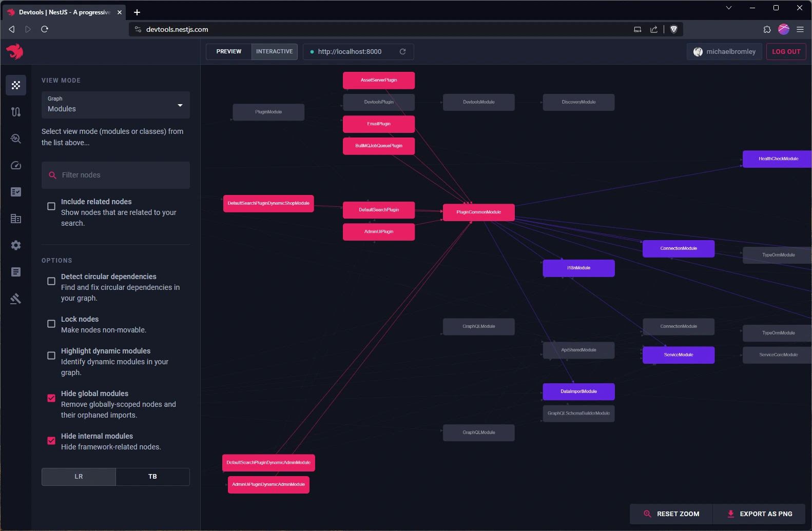Open the checklist icon in sidebar
Screen dimensions: 812x531
[16, 192]
